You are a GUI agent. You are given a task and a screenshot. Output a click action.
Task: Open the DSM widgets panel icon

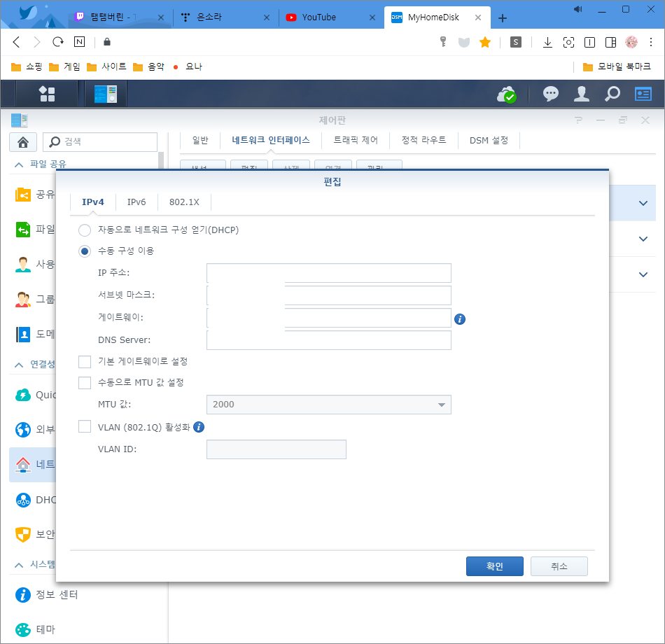pyautogui.click(x=643, y=94)
